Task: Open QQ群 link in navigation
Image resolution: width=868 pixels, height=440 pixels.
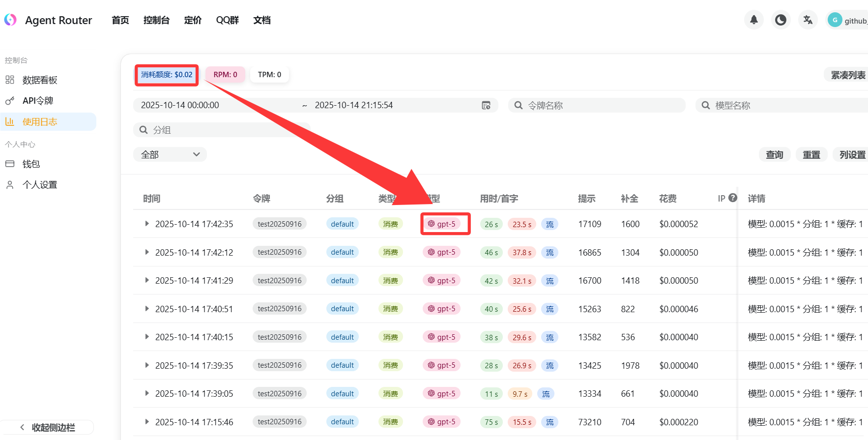Action: point(227,20)
